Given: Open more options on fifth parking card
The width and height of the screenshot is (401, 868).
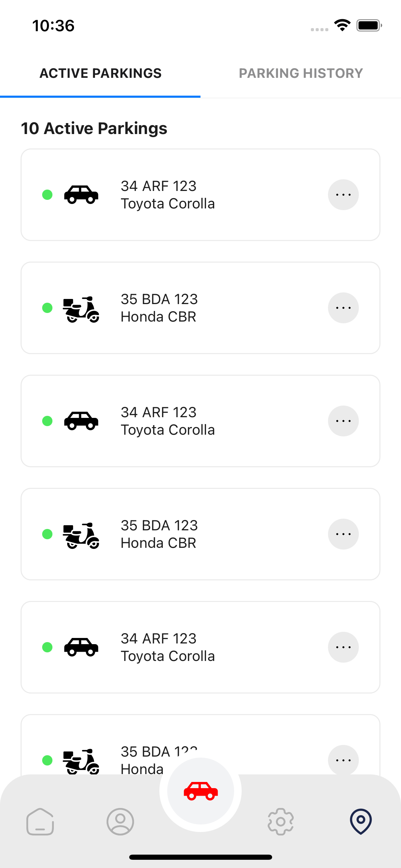Looking at the screenshot, I should pyautogui.click(x=343, y=647).
